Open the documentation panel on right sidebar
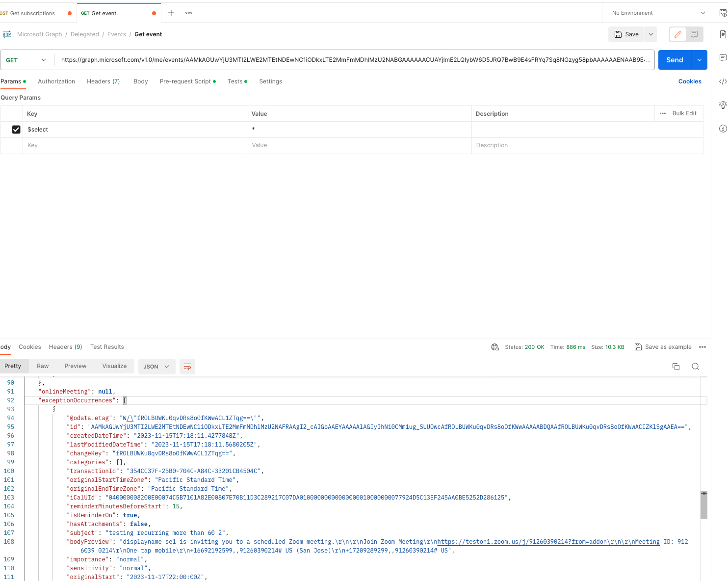The width and height of the screenshot is (728, 581). coord(722,35)
